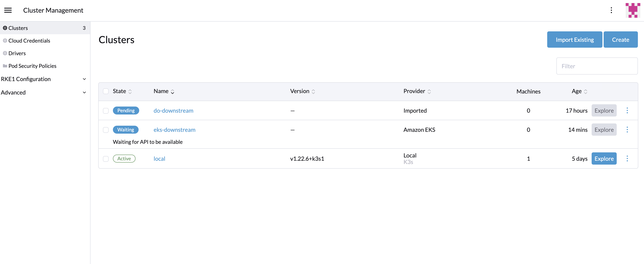The image size is (644, 264).
Task: Open the eks-downstream cluster link
Action: (x=174, y=130)
